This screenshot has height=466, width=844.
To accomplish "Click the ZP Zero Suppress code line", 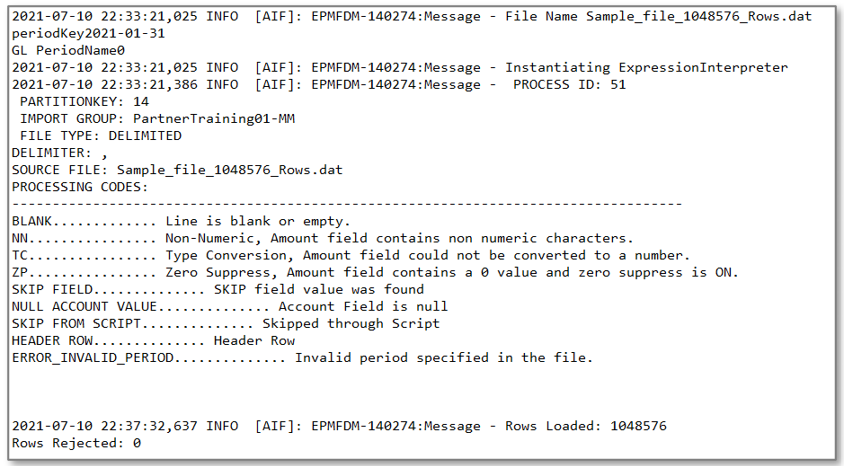I will [x=375, y=272].
